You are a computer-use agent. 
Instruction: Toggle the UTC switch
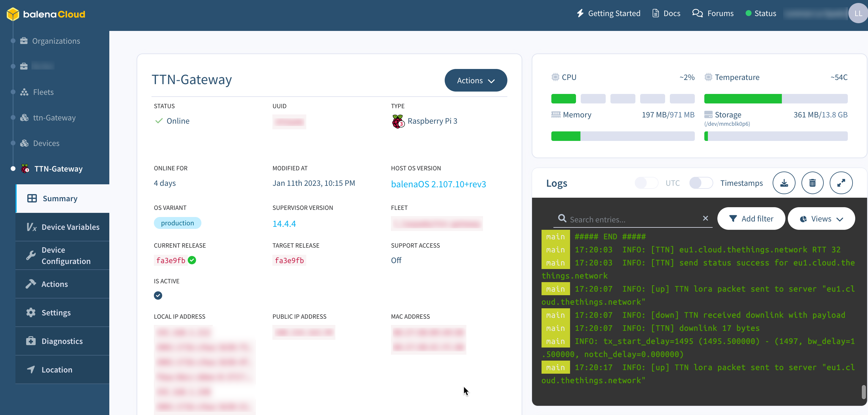646,183
